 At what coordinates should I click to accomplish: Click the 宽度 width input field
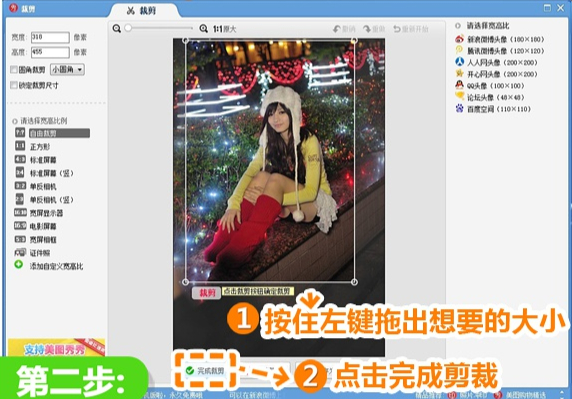point(50,37)
